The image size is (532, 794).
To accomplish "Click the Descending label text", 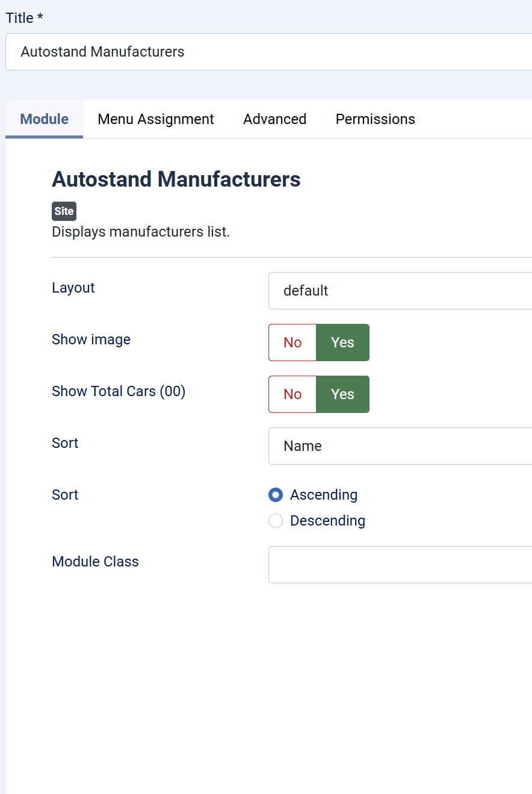I will tap(327, 521).
